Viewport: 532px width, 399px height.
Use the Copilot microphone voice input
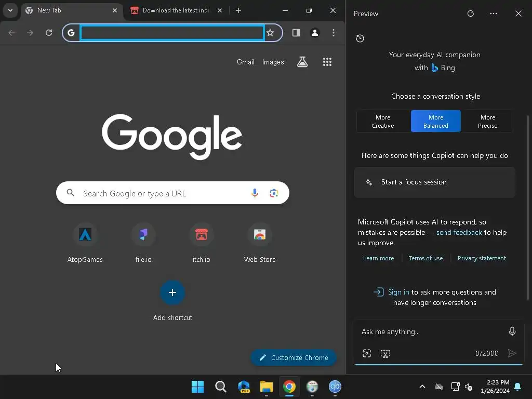pos(512,331)
